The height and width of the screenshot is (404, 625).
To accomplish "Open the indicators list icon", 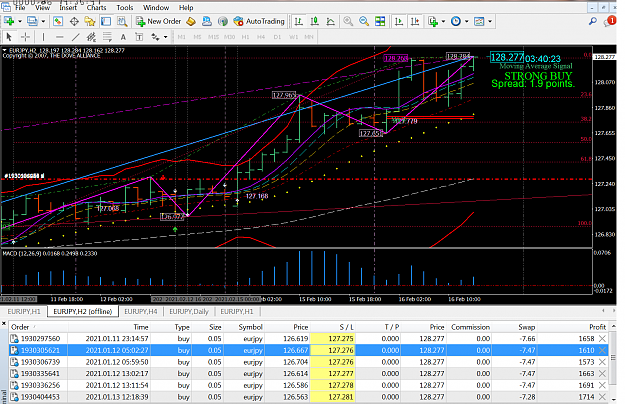I will click(x=433, y=21).
